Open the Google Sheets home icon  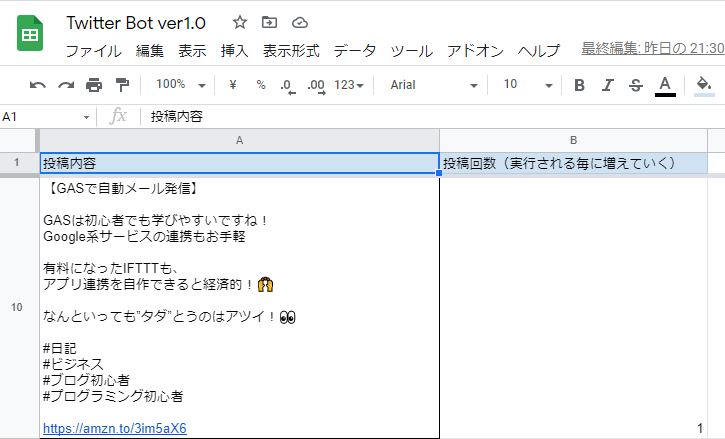point(30,33)
